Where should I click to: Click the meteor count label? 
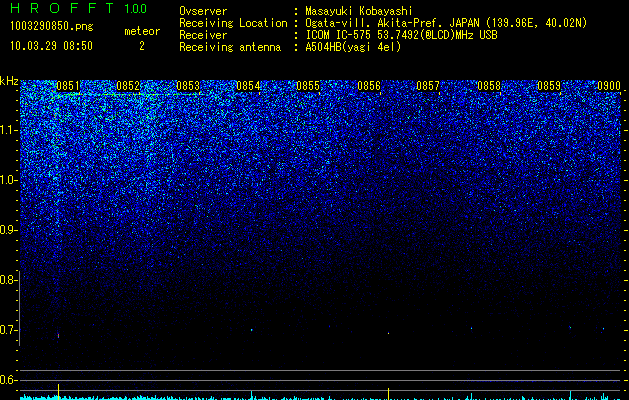(142, 31)
